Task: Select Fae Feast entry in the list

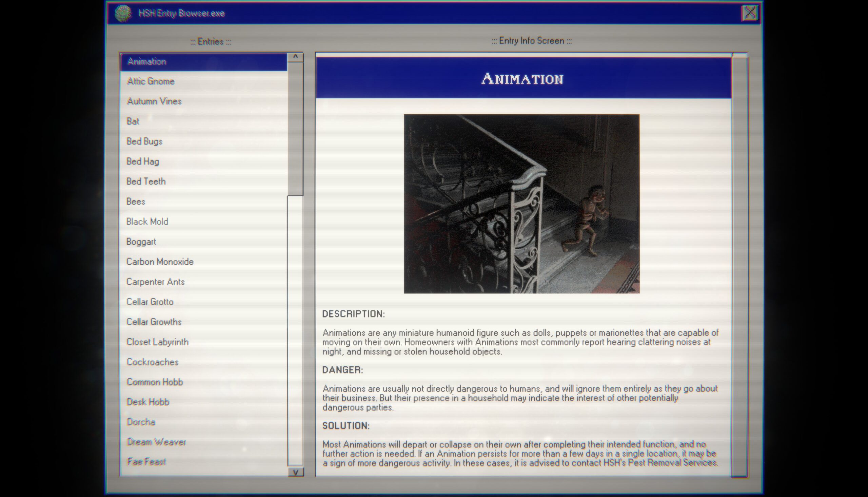Action: [x=147, y=462]
